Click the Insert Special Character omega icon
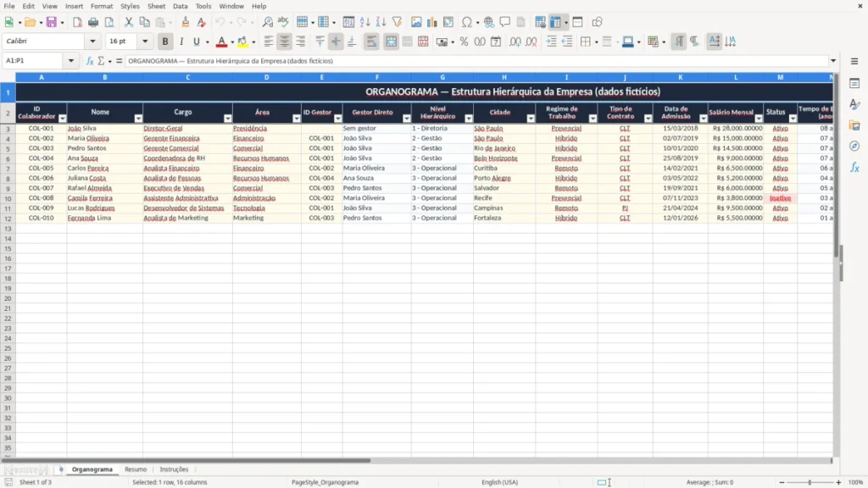 467,22
